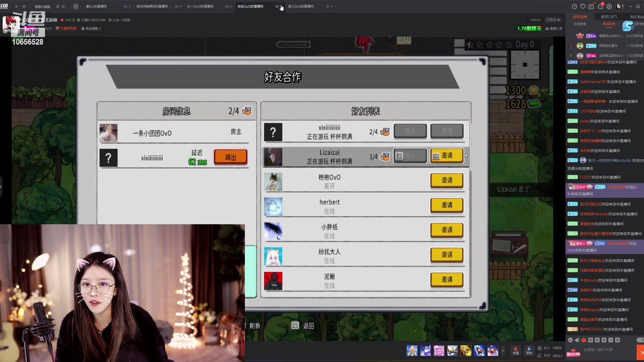
Task: Toggle the 热 chat option
Action: [x=610, y=340]
